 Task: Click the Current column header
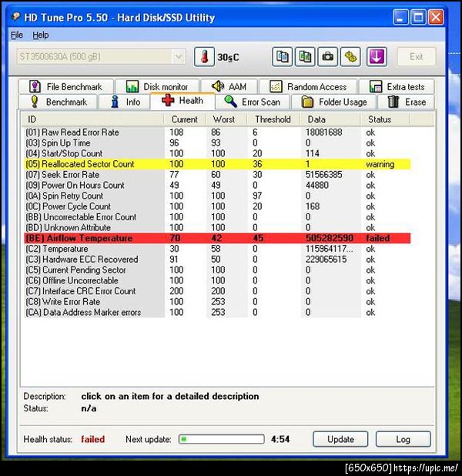(185, 119)
